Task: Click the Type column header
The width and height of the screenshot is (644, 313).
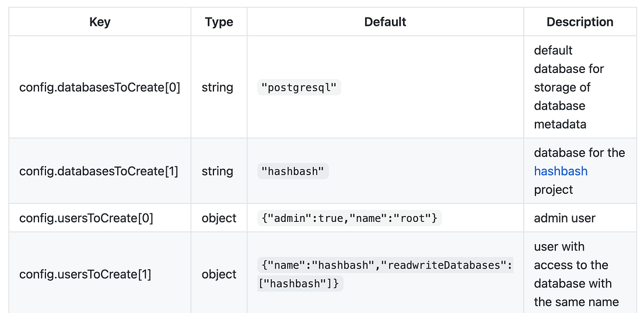Action: [x=219, y=22]
